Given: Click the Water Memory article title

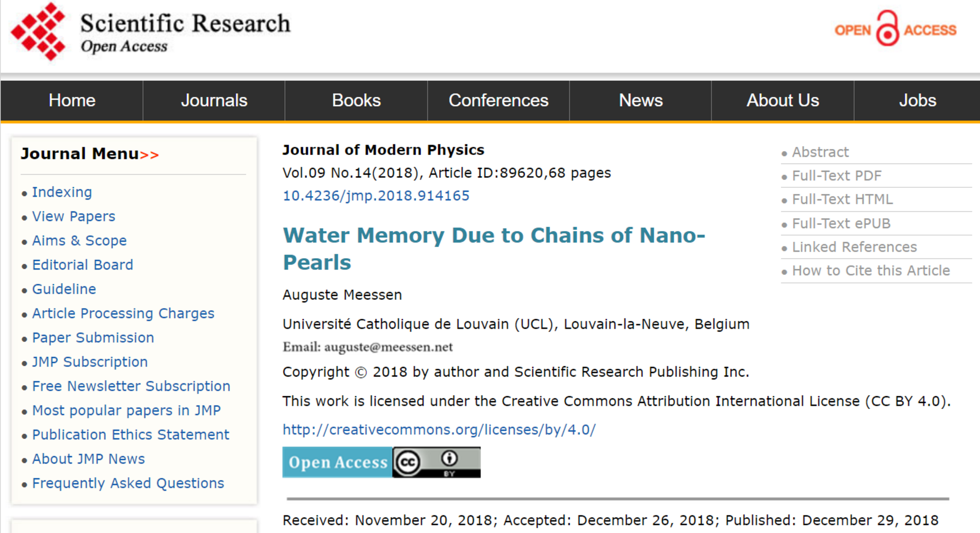Looking at the screenshot, I should click(494, 249).
